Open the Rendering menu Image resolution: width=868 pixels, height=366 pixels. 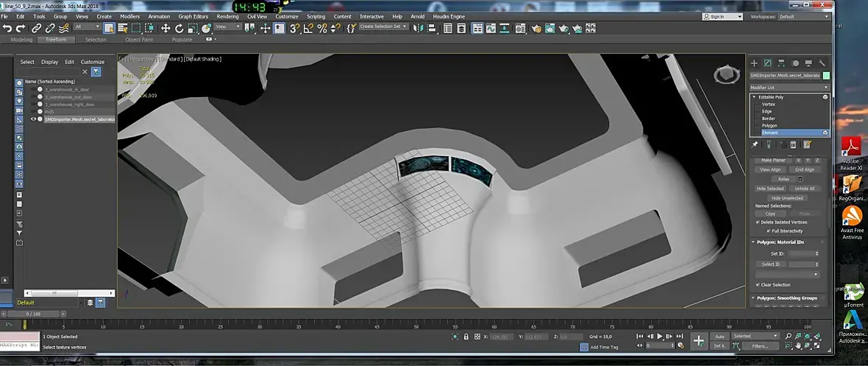[227, 16]
